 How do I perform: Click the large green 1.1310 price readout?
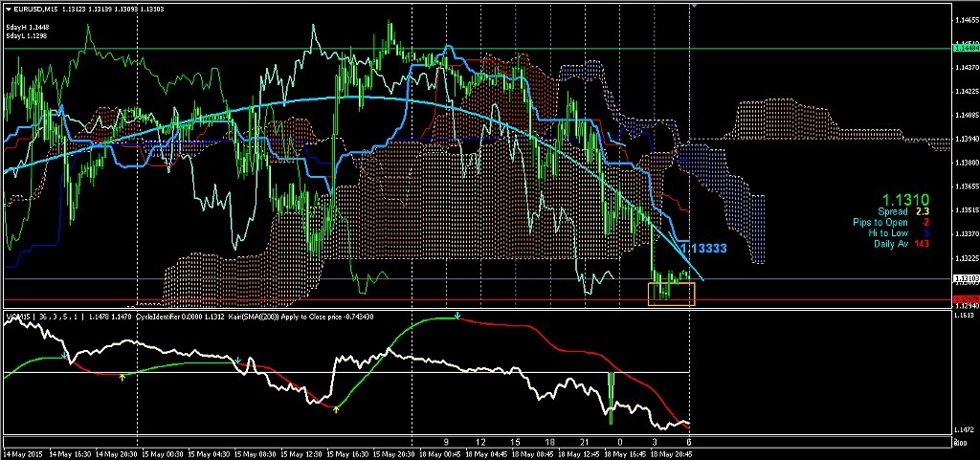[x=905, y=200]
